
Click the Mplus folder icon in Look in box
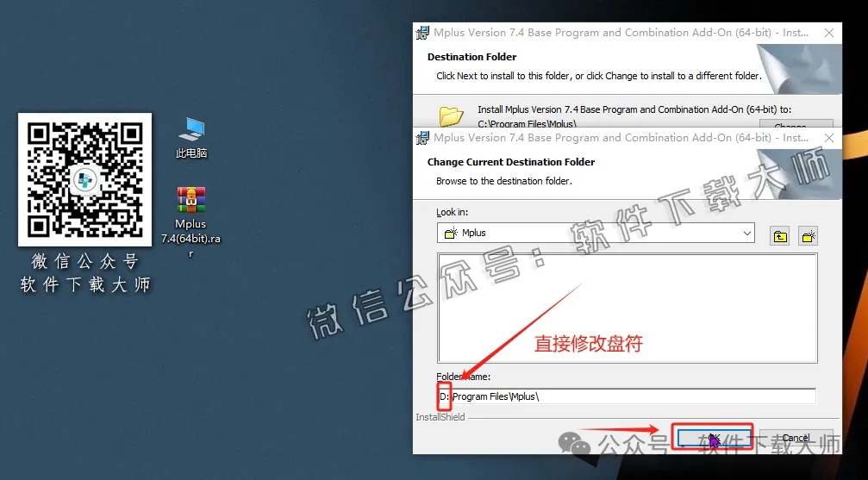[451, 233]
